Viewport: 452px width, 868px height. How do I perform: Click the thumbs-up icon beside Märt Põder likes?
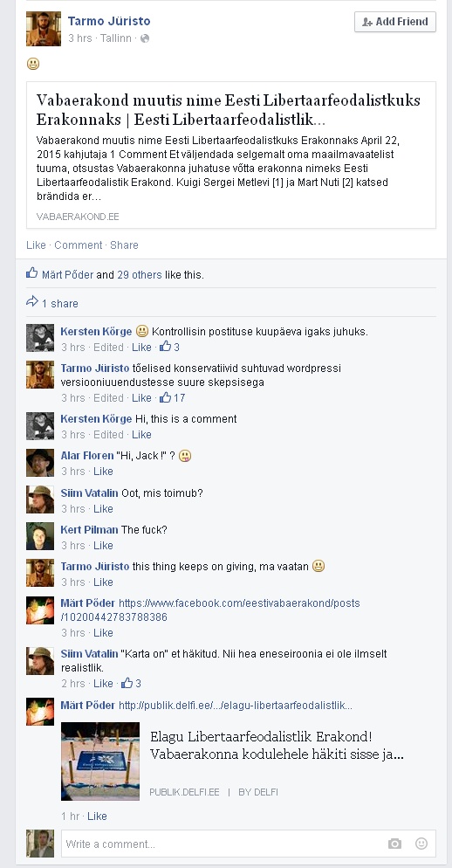pos(32,273)
